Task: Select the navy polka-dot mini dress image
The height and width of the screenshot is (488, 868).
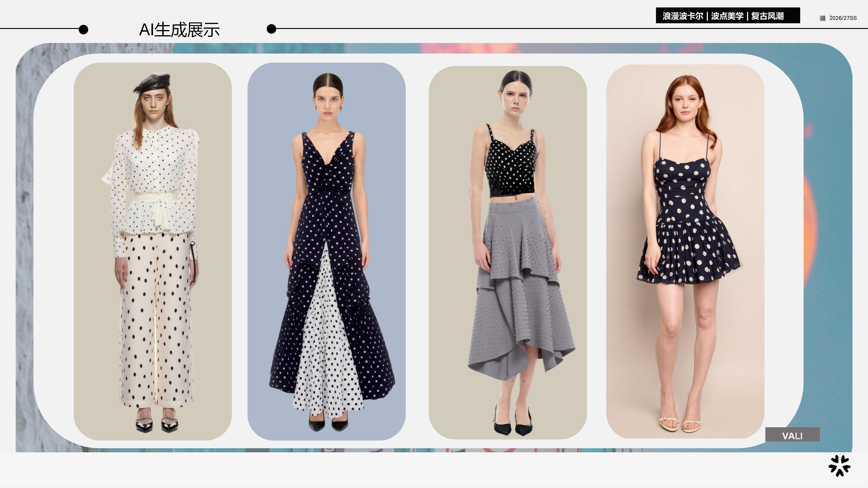Action: (x=685, y=251)
